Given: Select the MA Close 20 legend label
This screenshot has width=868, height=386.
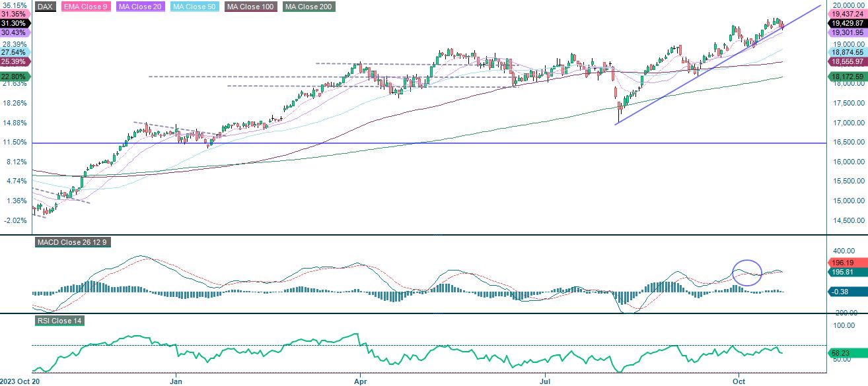Looking at the screenshot, I should [x=140, y=7].
